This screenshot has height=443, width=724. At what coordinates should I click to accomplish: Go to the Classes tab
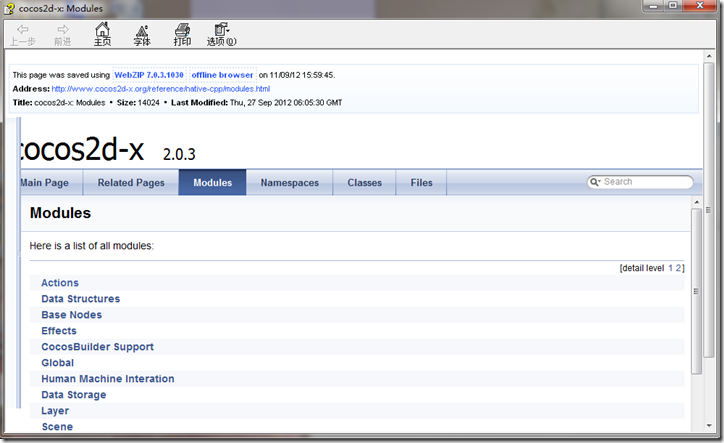(364, 183)
